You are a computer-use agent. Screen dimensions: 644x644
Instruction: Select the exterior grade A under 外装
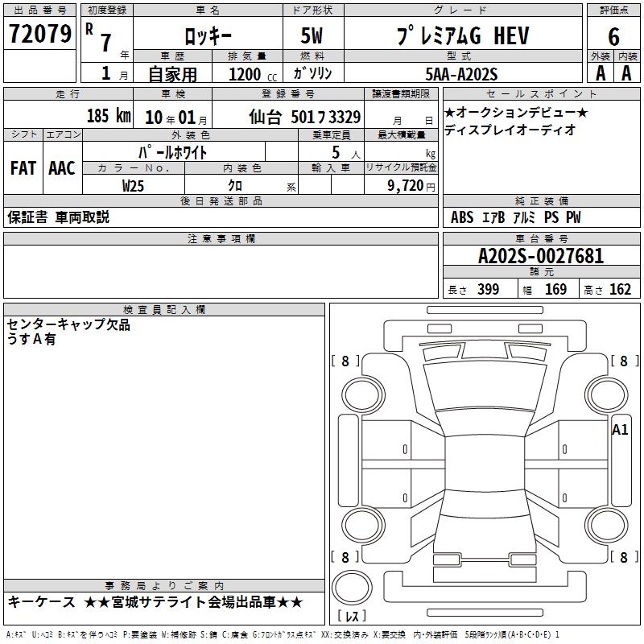point(600,72)
